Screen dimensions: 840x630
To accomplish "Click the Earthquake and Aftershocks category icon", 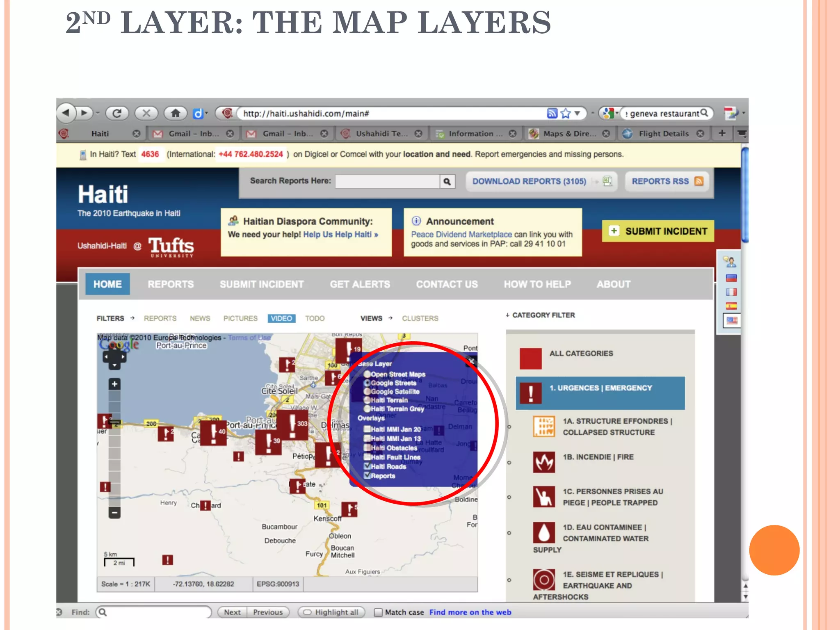I will [x=544, y=580].
